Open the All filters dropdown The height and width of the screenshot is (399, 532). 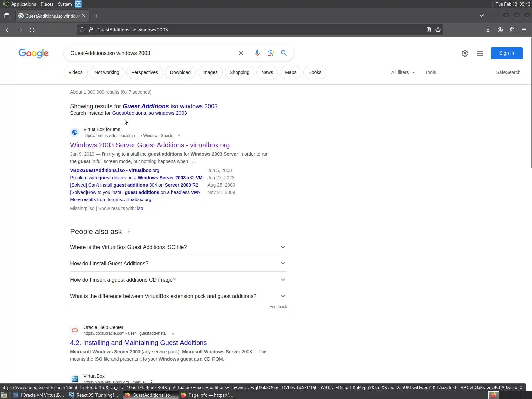tap(403, 72)
